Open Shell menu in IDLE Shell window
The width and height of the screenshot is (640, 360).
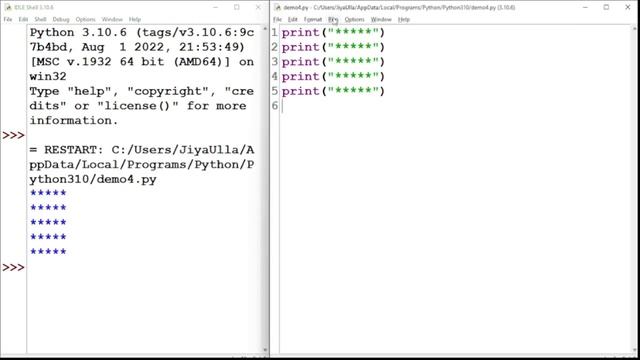(40, 19)
